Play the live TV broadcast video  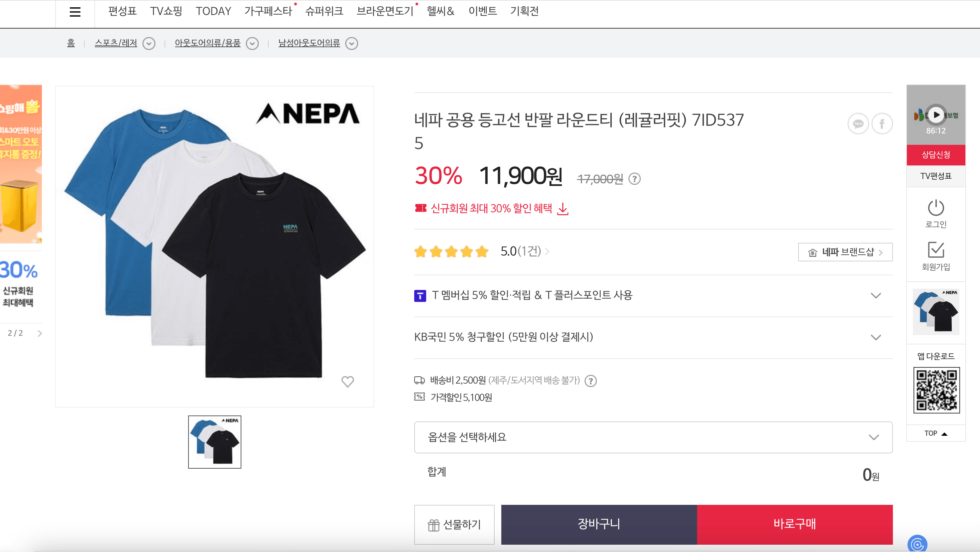936,115
